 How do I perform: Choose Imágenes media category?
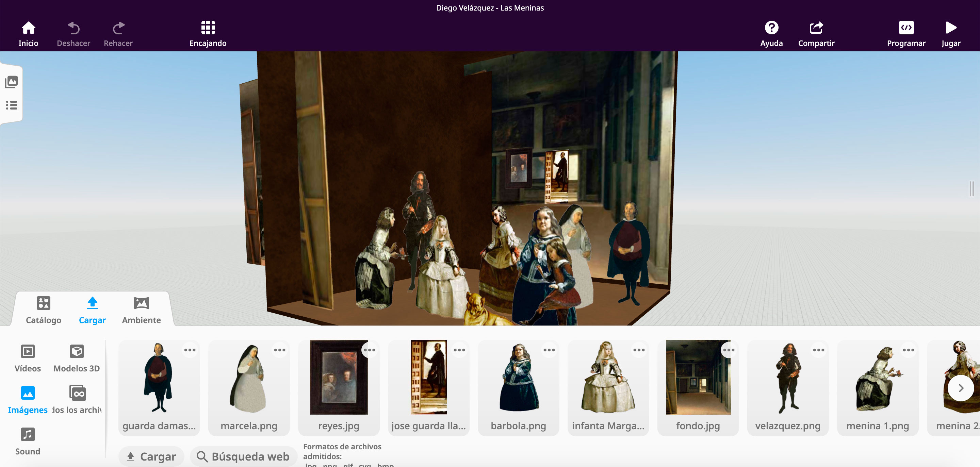27,400
